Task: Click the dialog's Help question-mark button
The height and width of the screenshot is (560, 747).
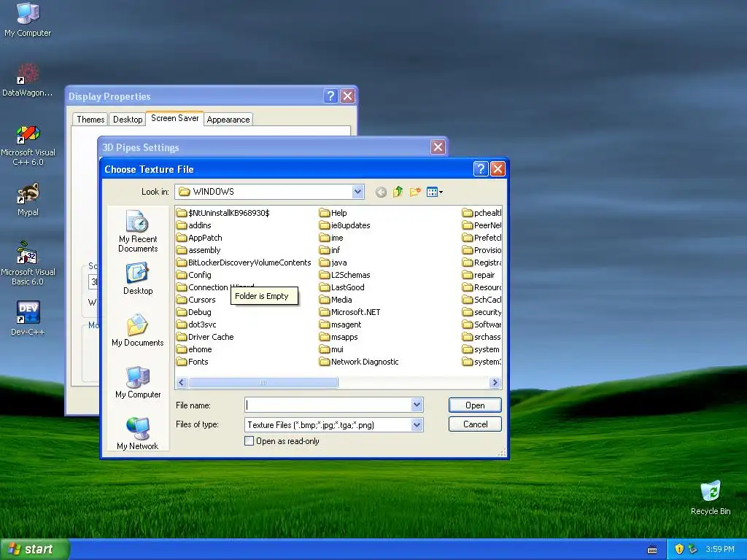Action: pyautogui.click(x=481, y=168)
